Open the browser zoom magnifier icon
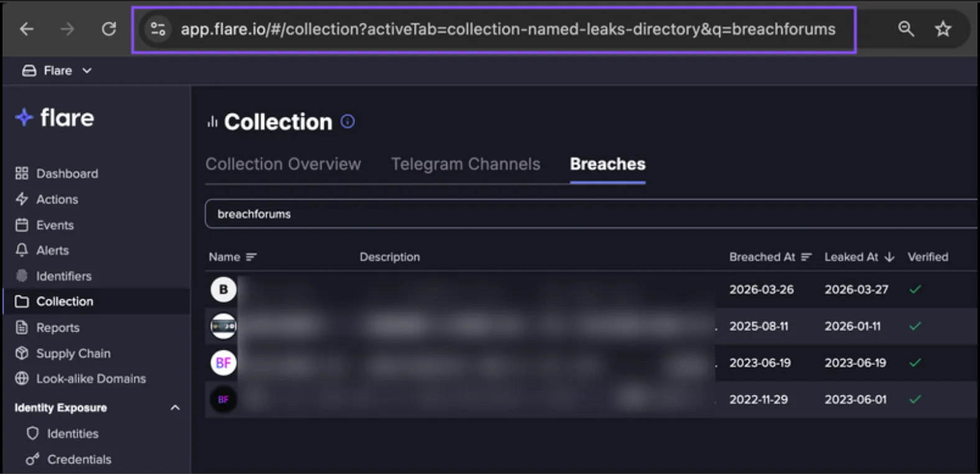980x474 pixels. pyautogui.click(x=906, y=29)
